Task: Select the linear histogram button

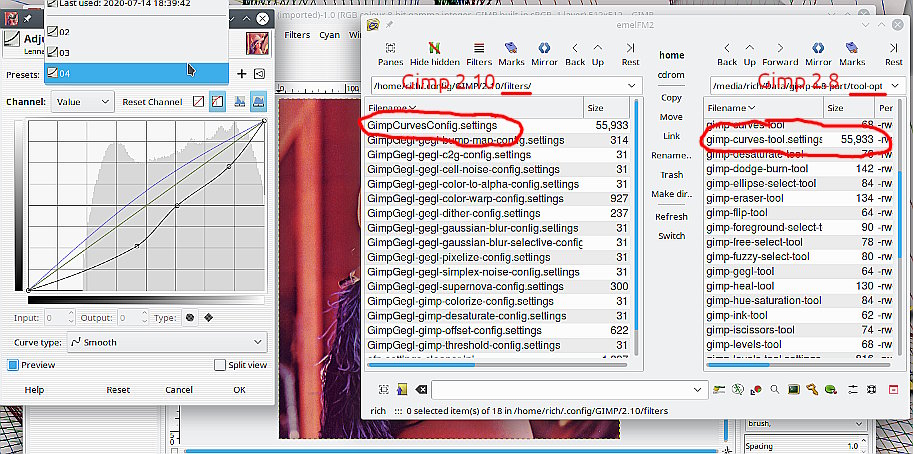Action: click(239, 102)
